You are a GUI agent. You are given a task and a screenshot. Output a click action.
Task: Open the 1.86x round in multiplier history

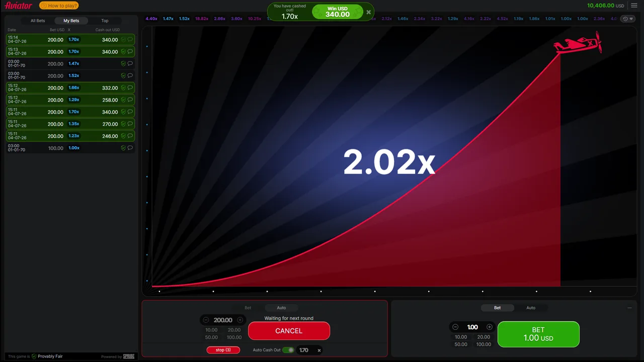(534, 19)
